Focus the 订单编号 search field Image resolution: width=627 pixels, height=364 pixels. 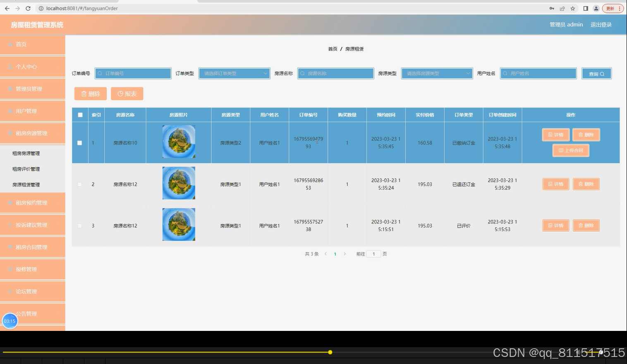[133, 73]
